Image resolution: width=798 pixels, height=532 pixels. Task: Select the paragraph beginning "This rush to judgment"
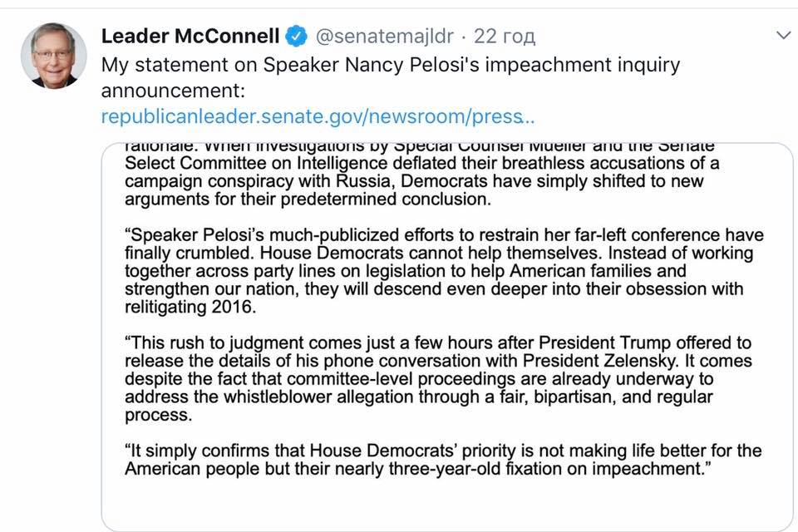click(438, 379)
